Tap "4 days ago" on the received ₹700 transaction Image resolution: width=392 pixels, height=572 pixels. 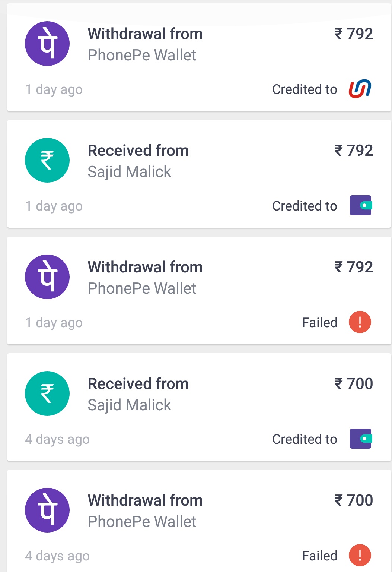[57, 439]
